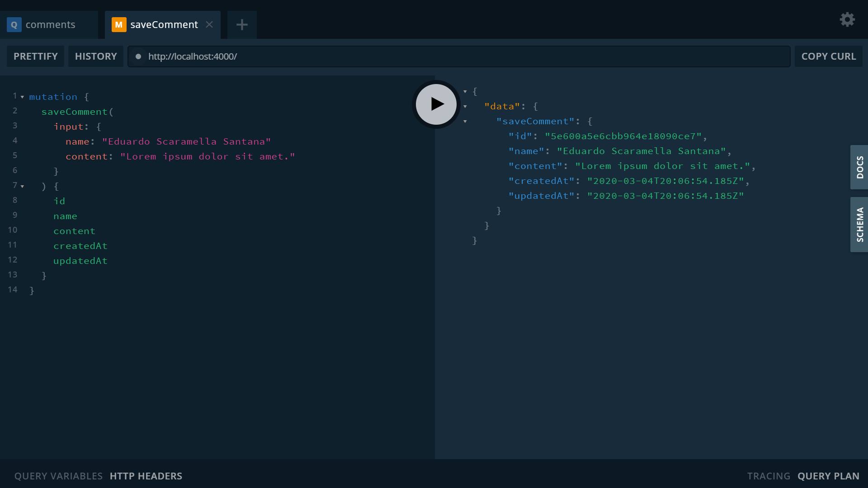Collapse the "data" object in the response
The width and height of the screenshot is (868, 488).
[x=465, y=107]
